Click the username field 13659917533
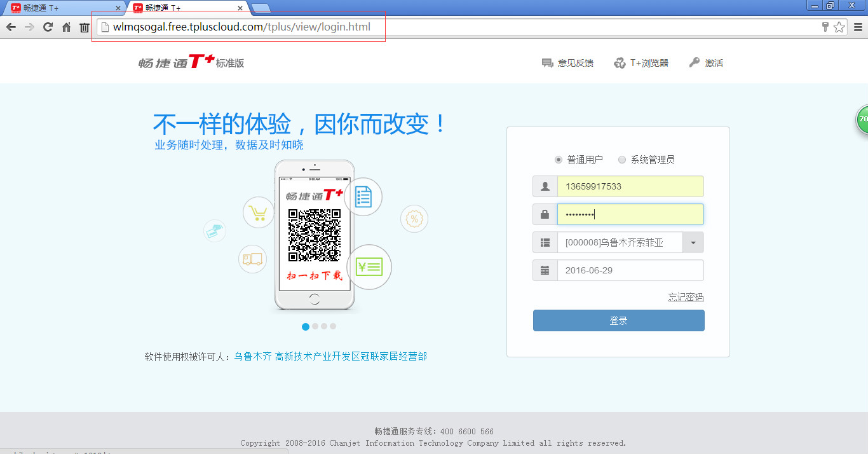The image size is (868, 454). tap(630, 186)
